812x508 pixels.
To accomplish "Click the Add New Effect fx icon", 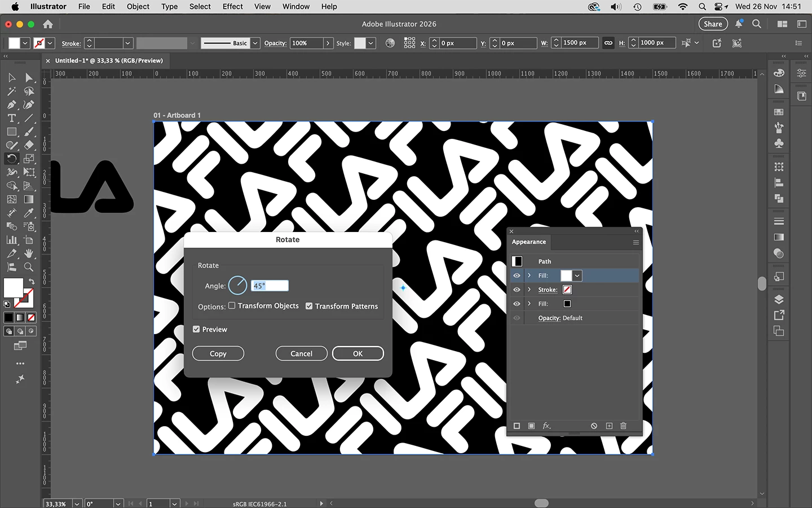I will pyautogui.click(x=546, y=426).
